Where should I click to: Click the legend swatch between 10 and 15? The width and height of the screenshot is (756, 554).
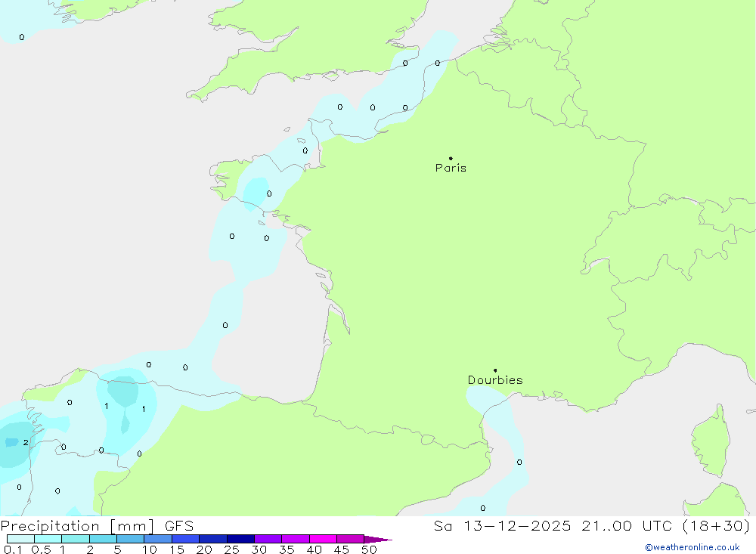coord(158,539)
